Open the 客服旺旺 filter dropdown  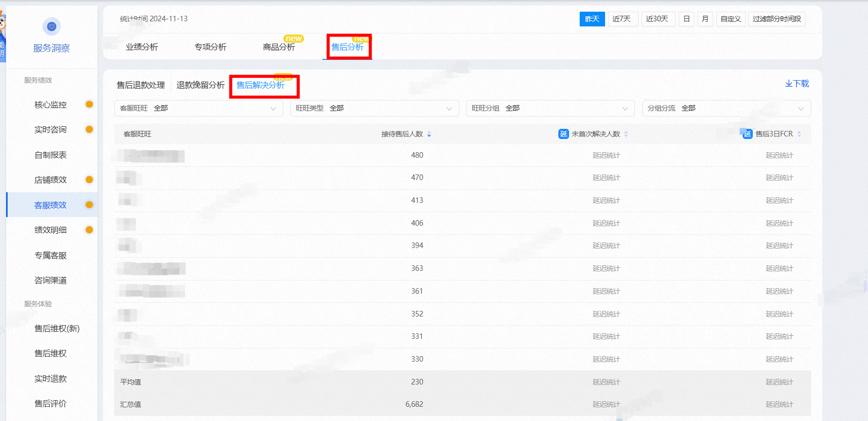(x=198, y=108)
